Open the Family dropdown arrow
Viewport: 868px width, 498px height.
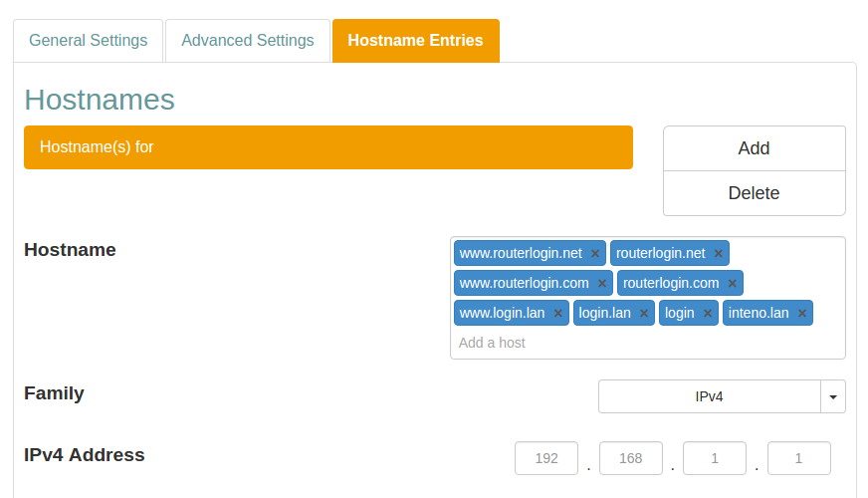(832, 396)
